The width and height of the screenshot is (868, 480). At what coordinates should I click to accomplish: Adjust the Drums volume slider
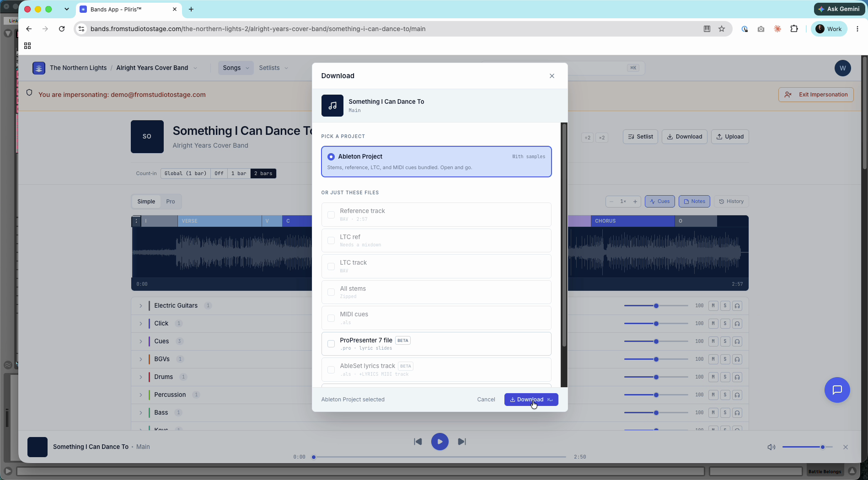coord(656,377)
